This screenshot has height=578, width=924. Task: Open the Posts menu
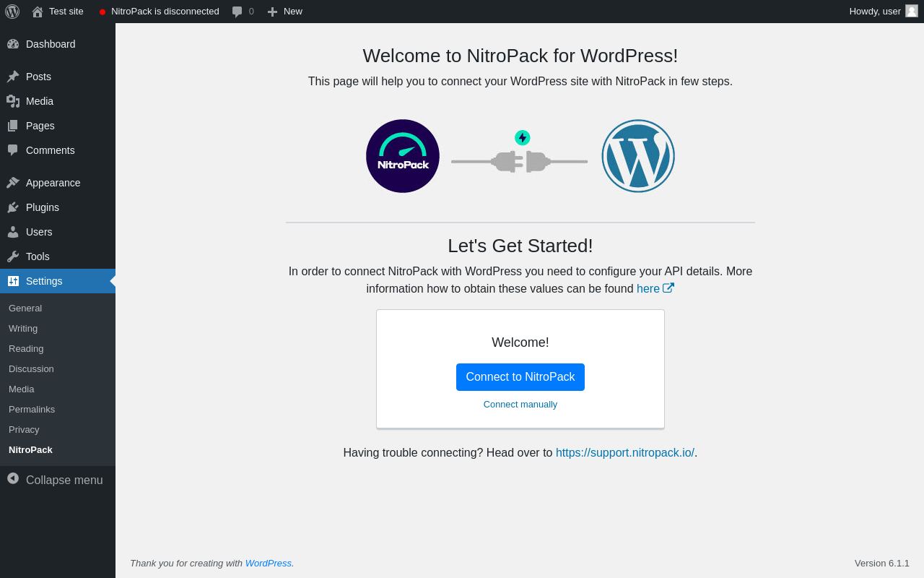(x=58, y=77)
